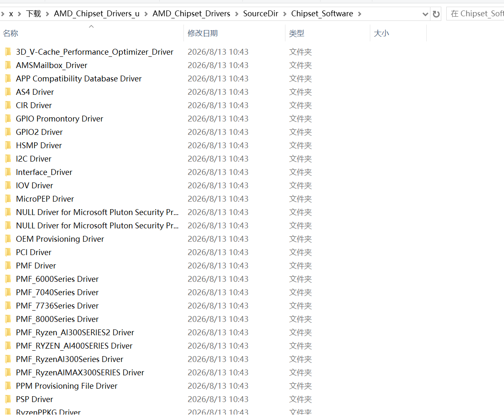Click the 文件夹 type cell of GPIO Promontory Driver

(x=300, y=119)
